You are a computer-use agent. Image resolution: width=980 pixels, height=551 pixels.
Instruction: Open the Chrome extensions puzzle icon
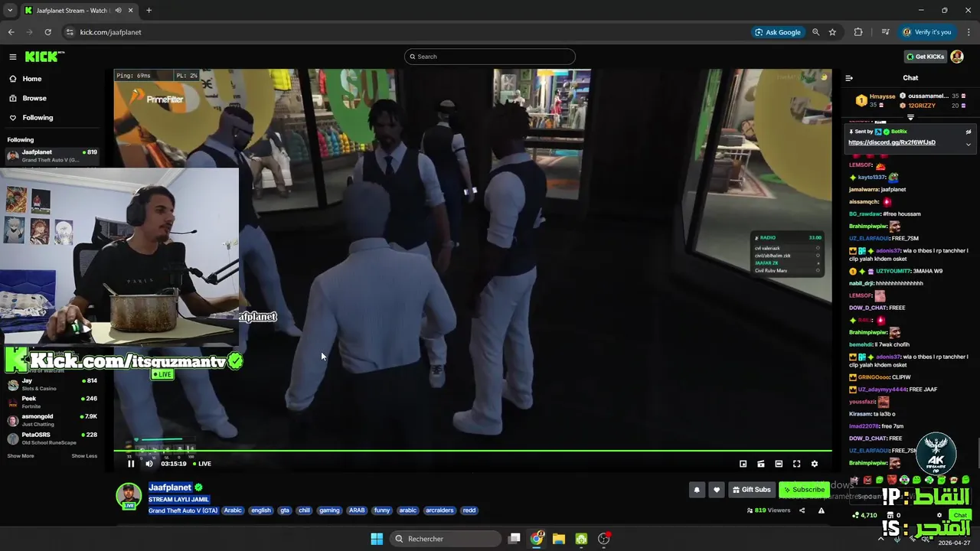[x=858, y=32]
